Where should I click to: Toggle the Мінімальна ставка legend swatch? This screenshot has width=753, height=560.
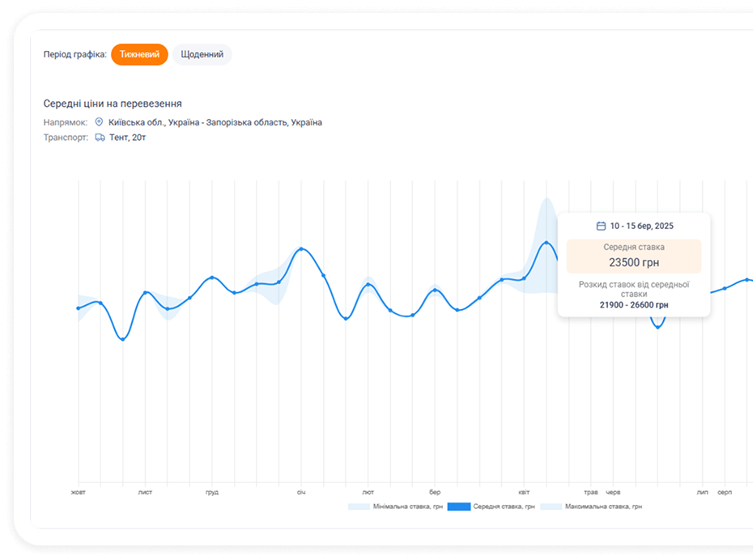coord(359,507)
